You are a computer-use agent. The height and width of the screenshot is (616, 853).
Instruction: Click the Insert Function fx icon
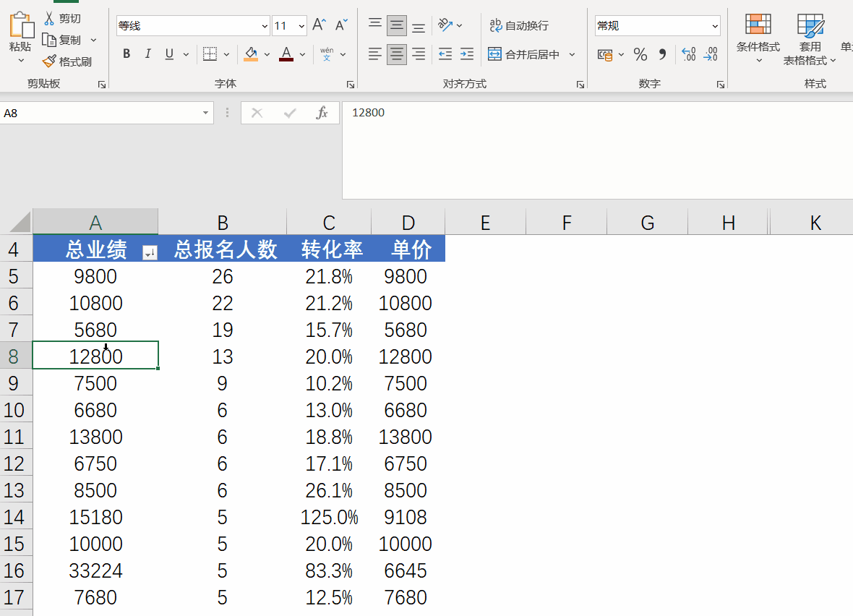(322, 113)
